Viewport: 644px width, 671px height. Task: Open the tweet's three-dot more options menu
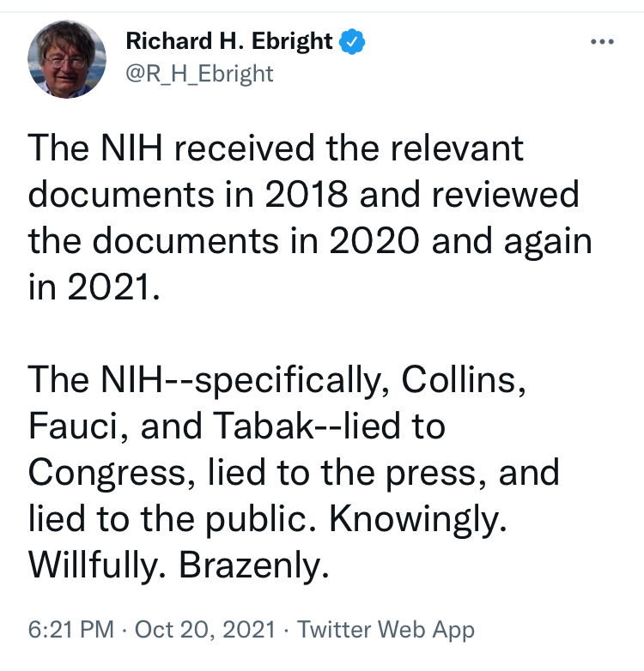pyautogui.click(x=602, y=41)
